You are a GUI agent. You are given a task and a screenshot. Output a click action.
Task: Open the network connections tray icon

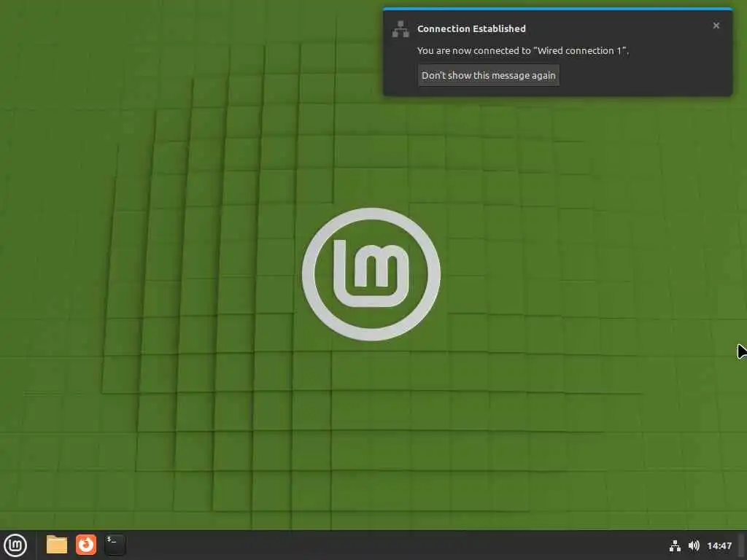pos(675,545)
